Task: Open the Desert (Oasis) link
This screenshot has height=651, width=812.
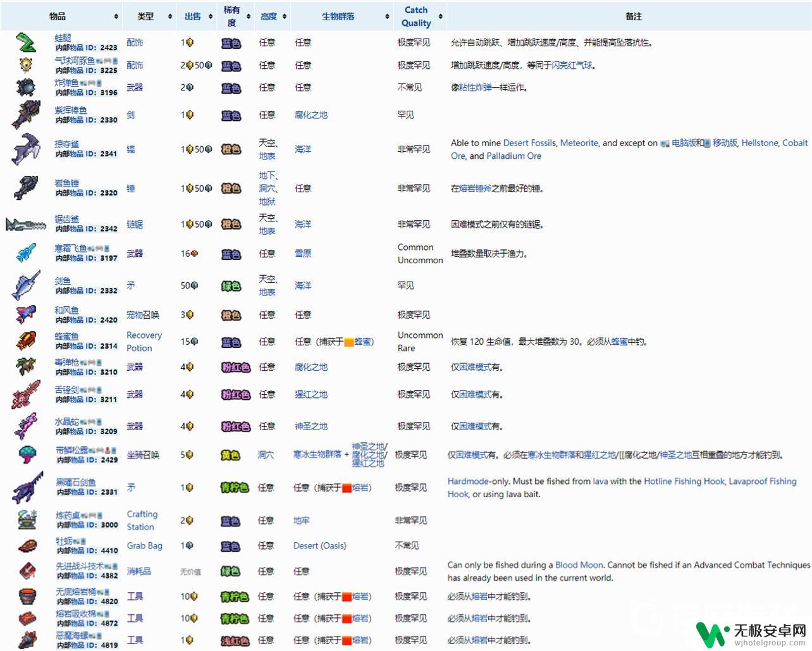Action: tap(320, 545)
